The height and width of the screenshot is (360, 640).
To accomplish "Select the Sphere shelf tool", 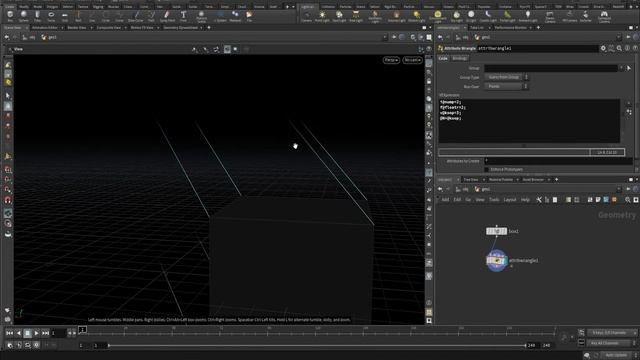I will pos(24,16).
